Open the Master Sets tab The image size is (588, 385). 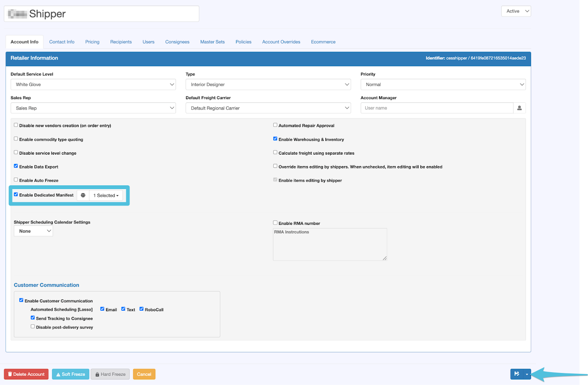(x=212, y=42)
